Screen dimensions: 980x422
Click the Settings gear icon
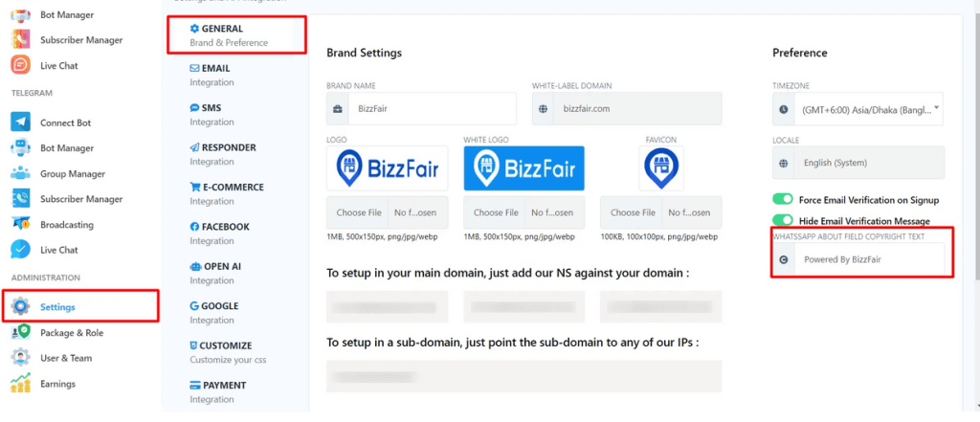21,307
